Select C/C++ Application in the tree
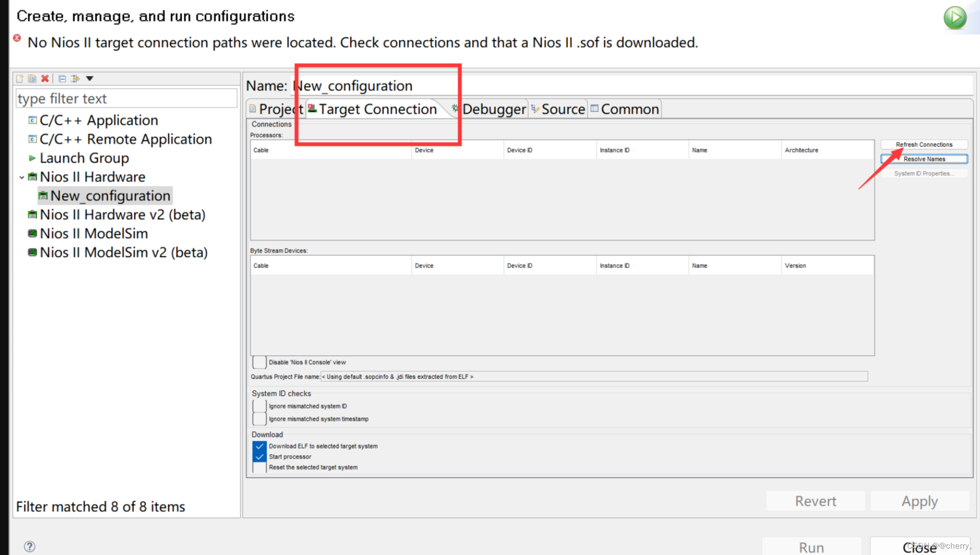Viewport: 980px width, 555px height. pos(99,120)
